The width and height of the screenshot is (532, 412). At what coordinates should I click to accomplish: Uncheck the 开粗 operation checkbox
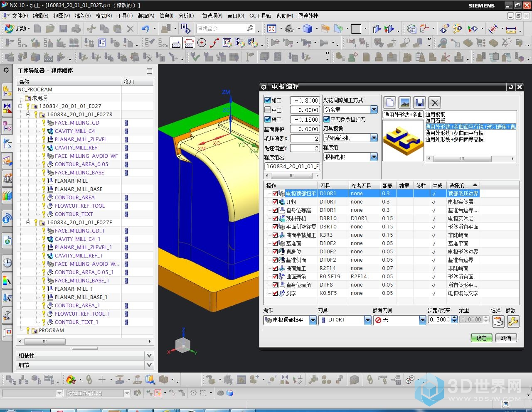pos(275,202)
